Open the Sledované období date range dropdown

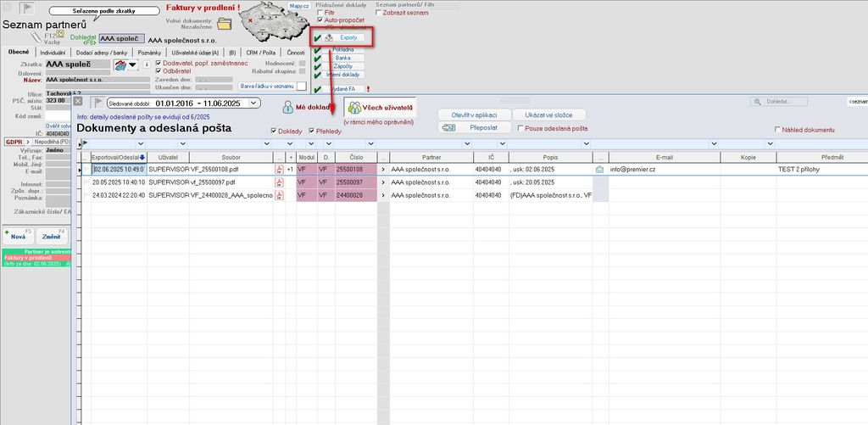pyautogui.click(x=254, y=103)
